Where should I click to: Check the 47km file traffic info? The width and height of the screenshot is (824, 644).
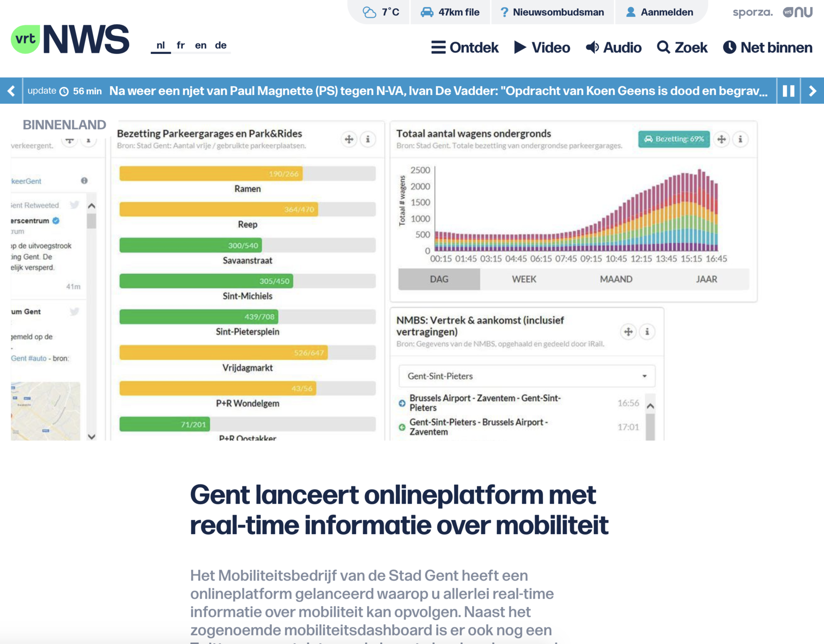coord(450,12)
